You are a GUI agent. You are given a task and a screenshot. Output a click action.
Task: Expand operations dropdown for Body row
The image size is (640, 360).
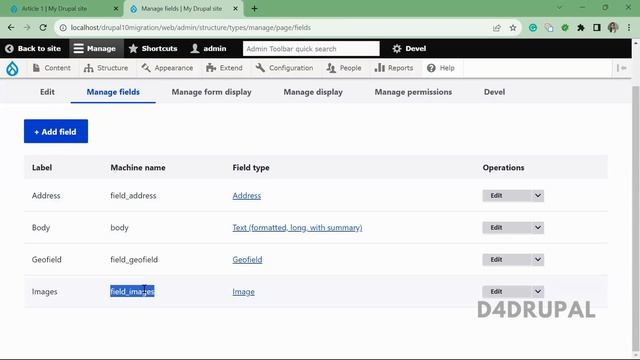pos(538,228)
